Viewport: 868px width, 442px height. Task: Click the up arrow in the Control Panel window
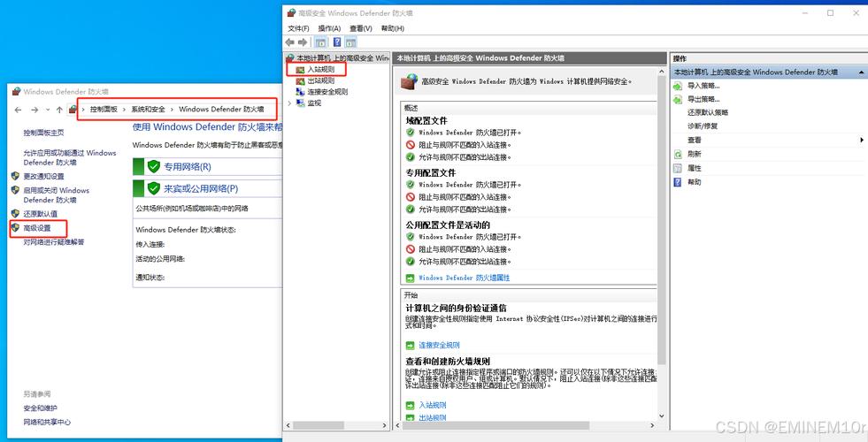tap(59, 110)
